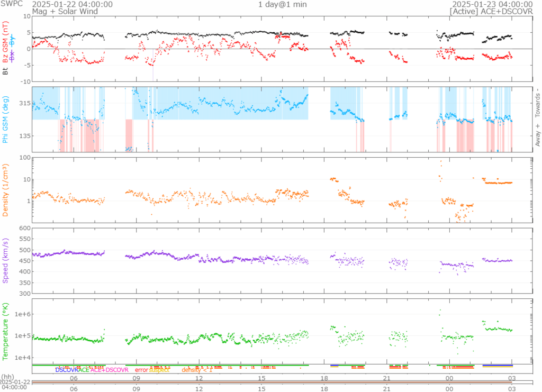Click the red 'error' legend label
The image size is (542, 392).
tap(141, 370)
